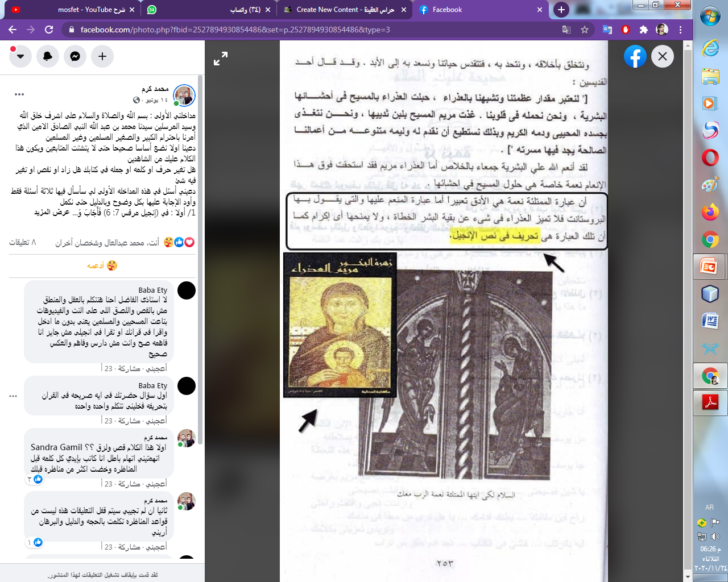The width and height of the screenshot is (728, 582).
Task: Open author name محمد كرم on the post
Action: 155,89
